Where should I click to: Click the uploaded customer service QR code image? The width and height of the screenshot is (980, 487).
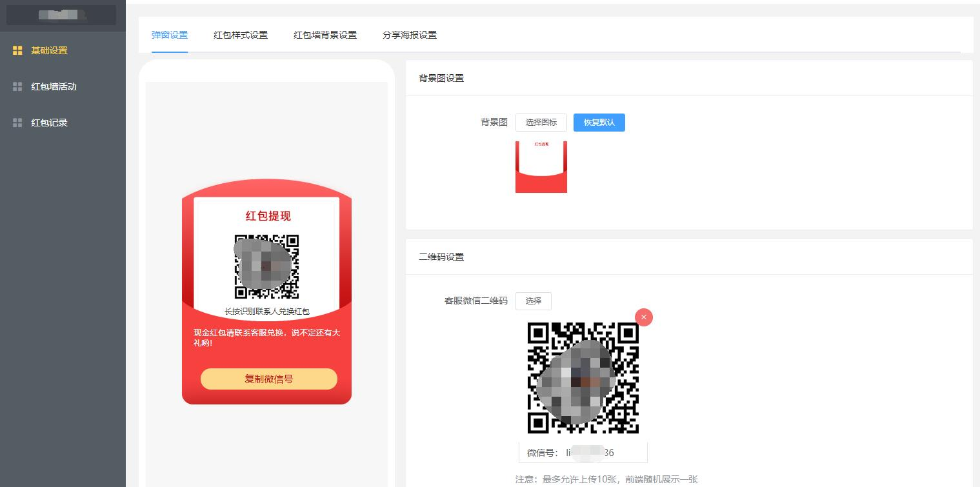click(x=583, y=378)
